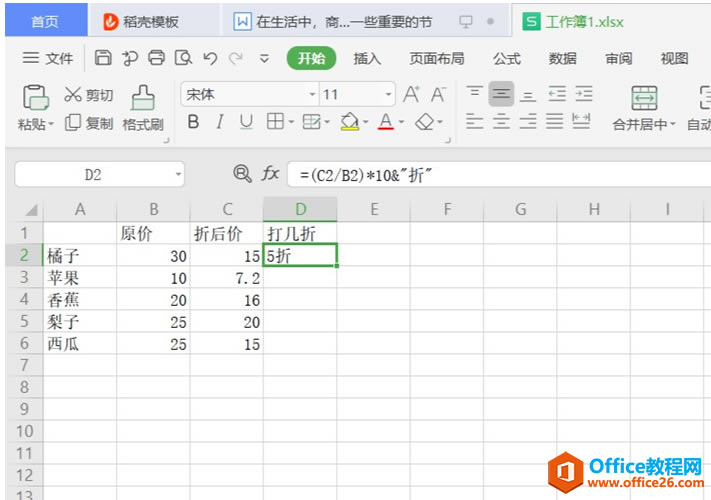Open Print Preview icon
The width and height of the screenshot is (711, 500).
pos(183,58)
